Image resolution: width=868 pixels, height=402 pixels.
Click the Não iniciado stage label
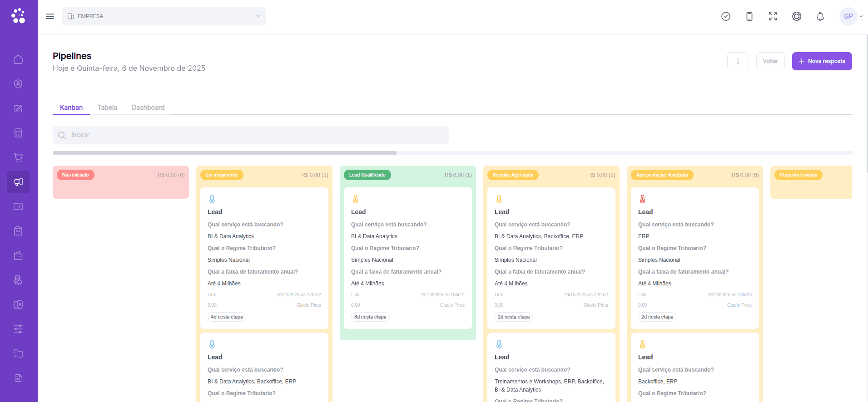(x=75, y=175)
